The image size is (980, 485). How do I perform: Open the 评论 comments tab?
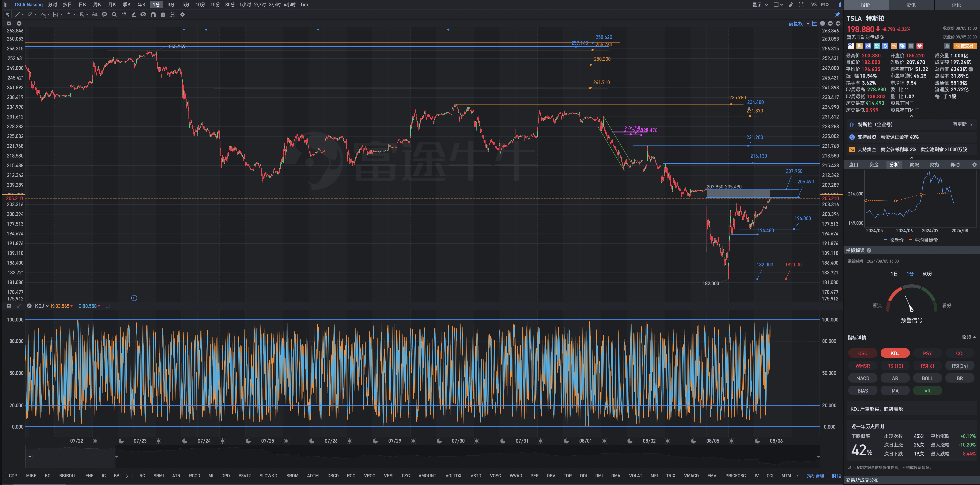(956, 5)
